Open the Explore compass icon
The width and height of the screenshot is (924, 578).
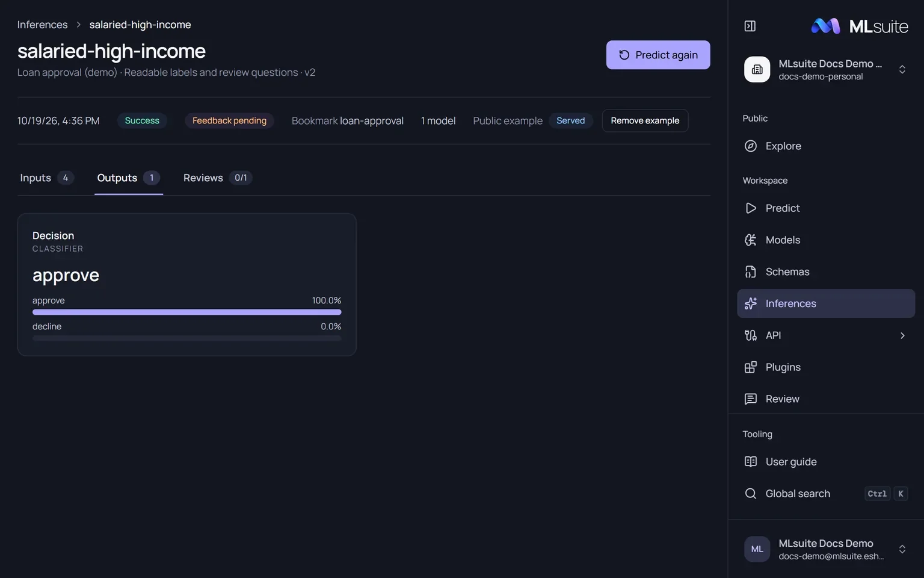751,146
